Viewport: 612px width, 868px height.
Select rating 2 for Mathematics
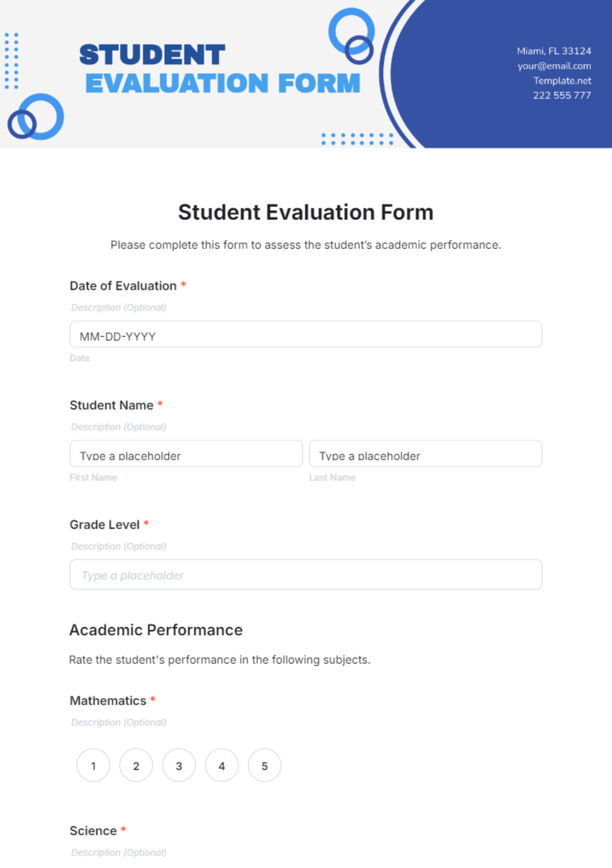coord(136,765)
